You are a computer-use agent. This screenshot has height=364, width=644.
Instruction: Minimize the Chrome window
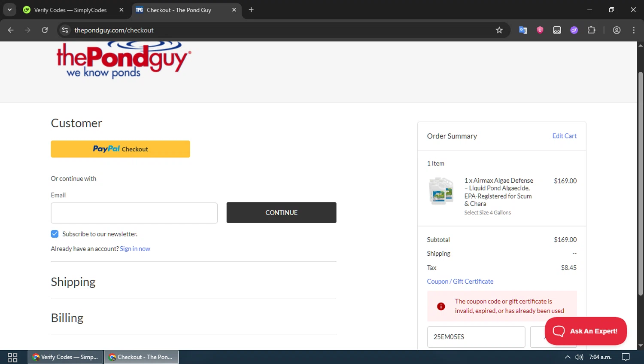coord(589,9)
